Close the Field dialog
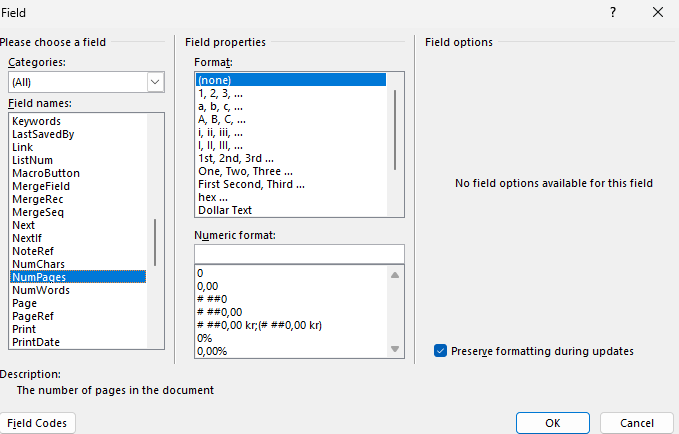 coord(658,13)
